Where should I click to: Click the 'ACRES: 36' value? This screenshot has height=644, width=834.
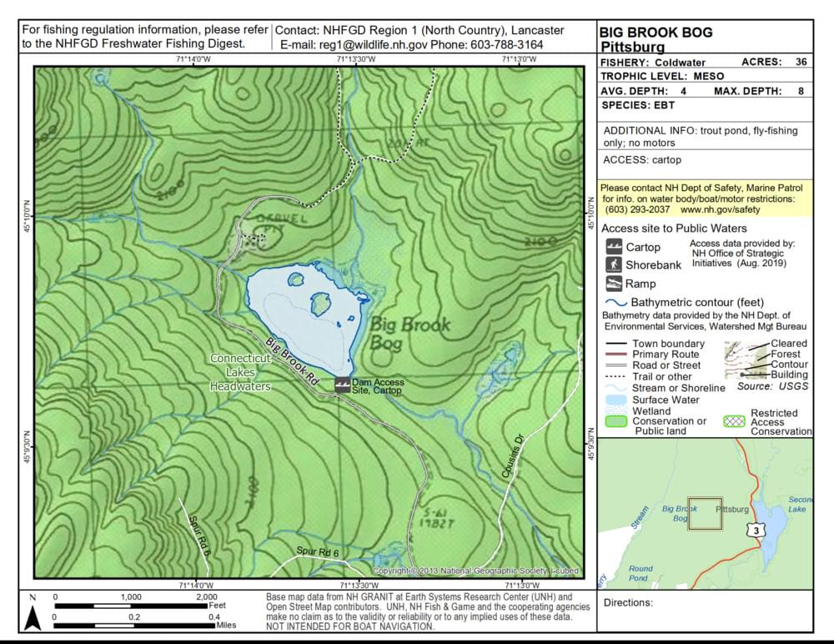pyautogui.click(x=775, y=62)
